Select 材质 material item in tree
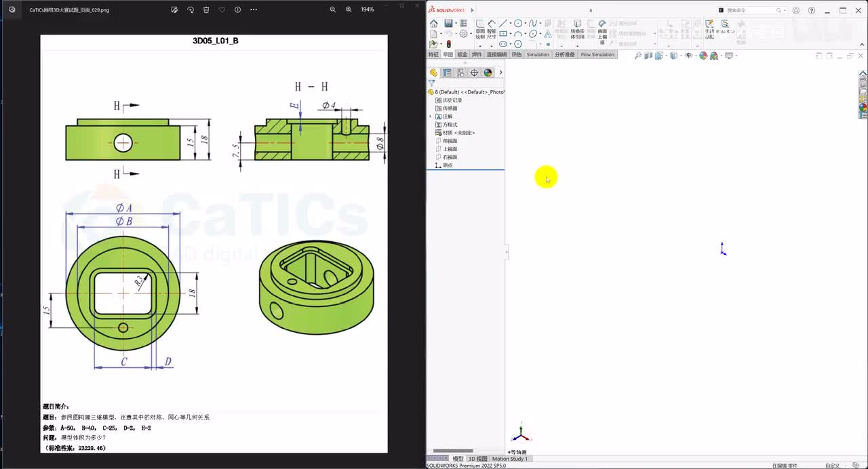The image size is (868, 469). (454, 133)
